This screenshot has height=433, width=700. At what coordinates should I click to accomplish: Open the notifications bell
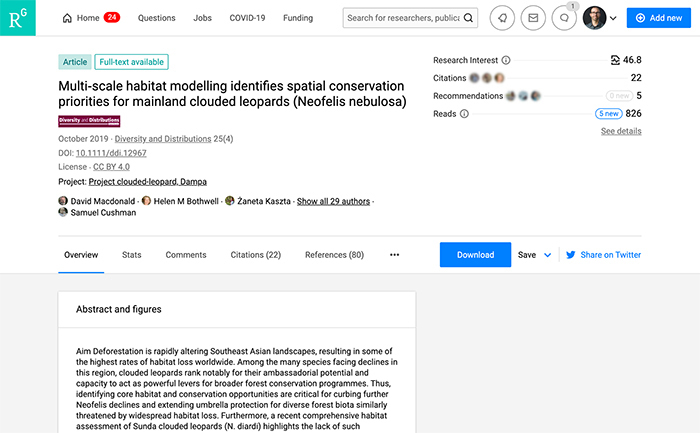coord(504,18)
